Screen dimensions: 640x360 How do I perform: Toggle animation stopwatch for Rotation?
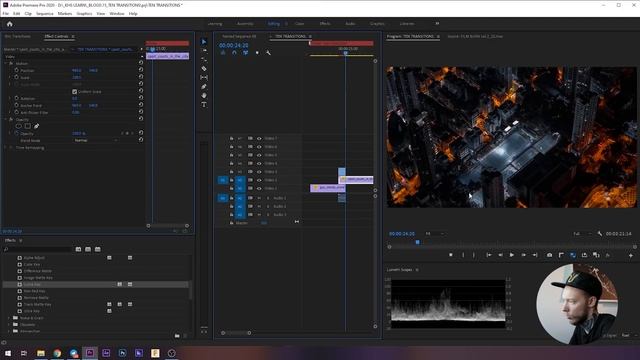click(16, 98)
